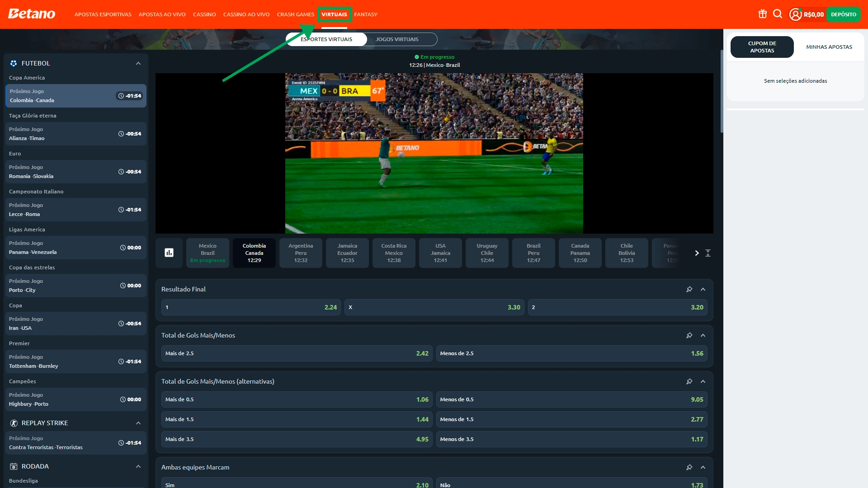Open Highbury-Porto Campeões game
Screen dimensions: 868x488
click(x=76, y=399)
